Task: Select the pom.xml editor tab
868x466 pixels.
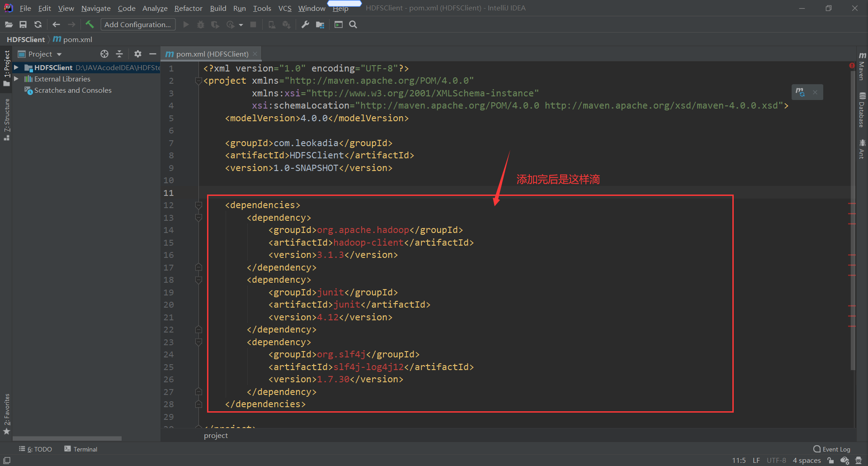Action: (x=210, y=53)
